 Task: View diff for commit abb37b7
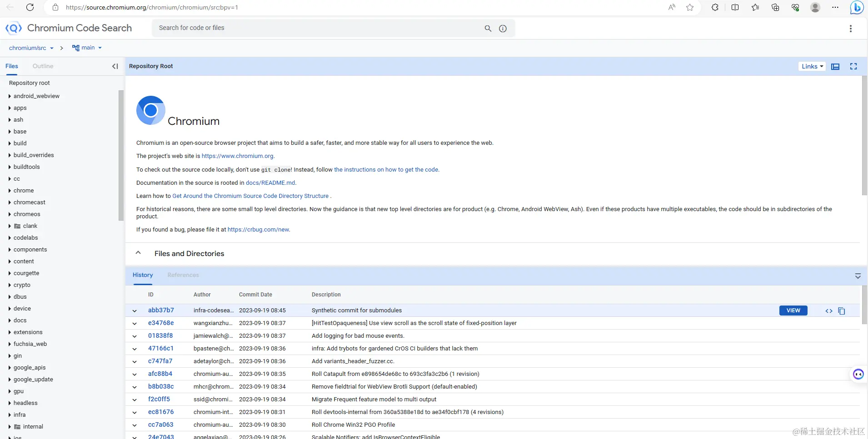829,311
